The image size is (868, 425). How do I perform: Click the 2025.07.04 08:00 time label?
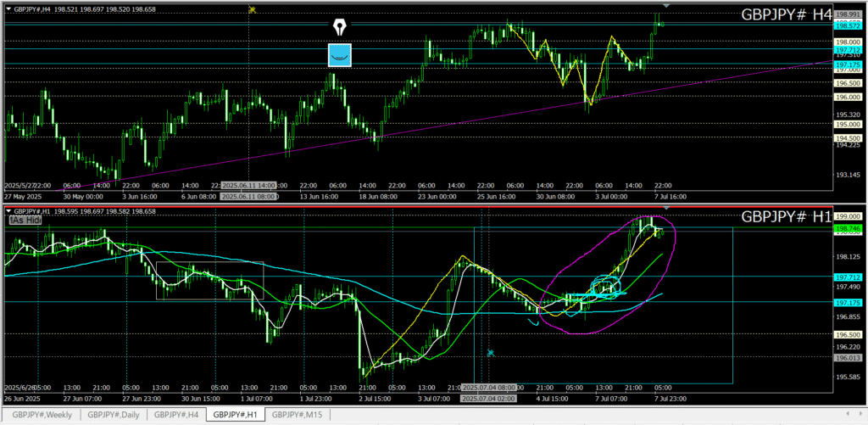(x=487, y=387)
